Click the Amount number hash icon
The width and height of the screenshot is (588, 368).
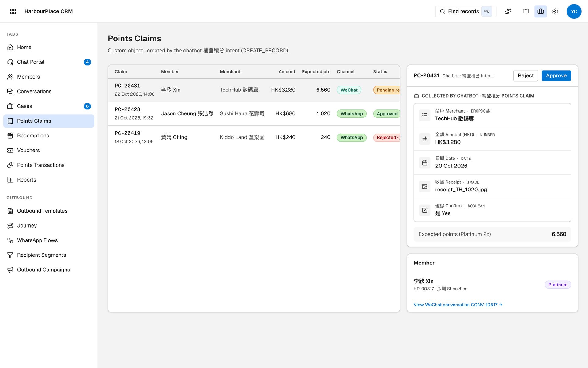click(x=424, y=139)
